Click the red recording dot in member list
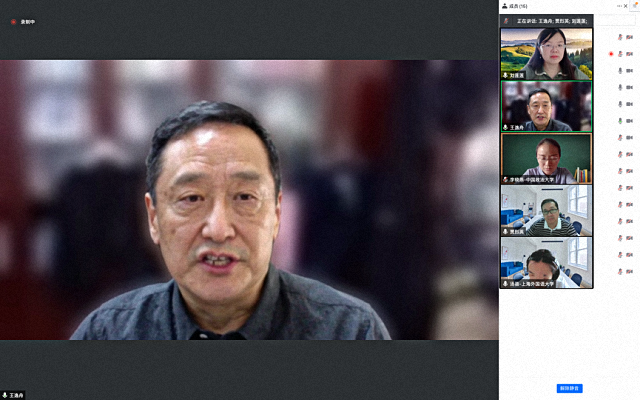The width and height of the screenshot is (640, 400). tap(611, 53)
